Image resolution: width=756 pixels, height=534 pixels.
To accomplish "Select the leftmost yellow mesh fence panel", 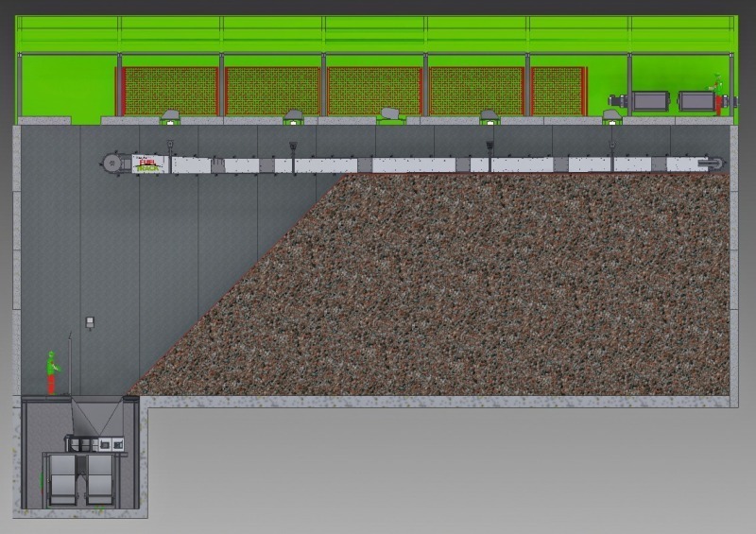I will 171,90.
